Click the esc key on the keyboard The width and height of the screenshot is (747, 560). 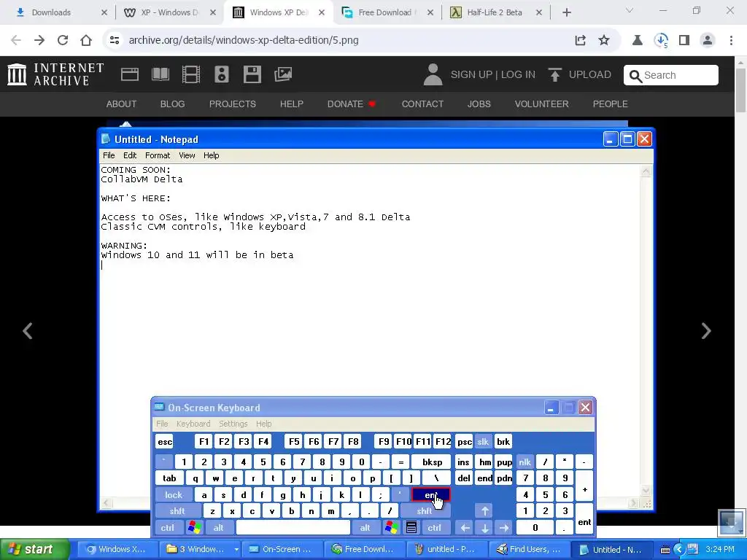pyautogui.click(x=165, y=441)
